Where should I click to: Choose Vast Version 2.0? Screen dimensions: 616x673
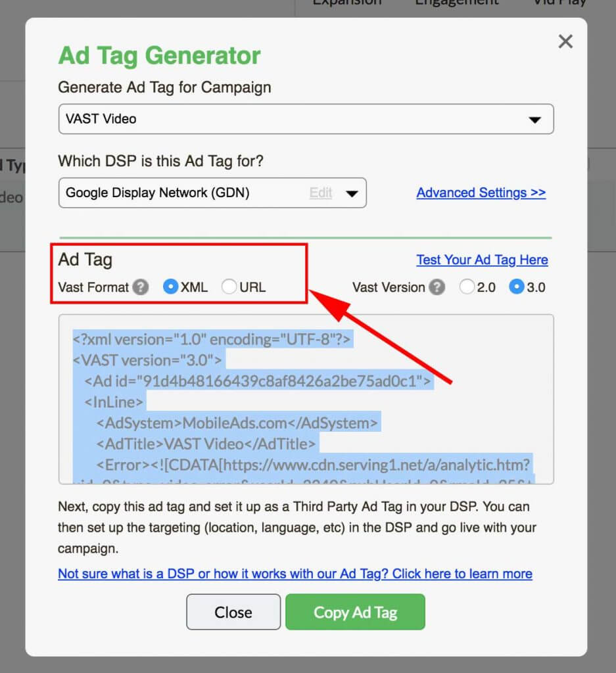[x=467, y=287]
